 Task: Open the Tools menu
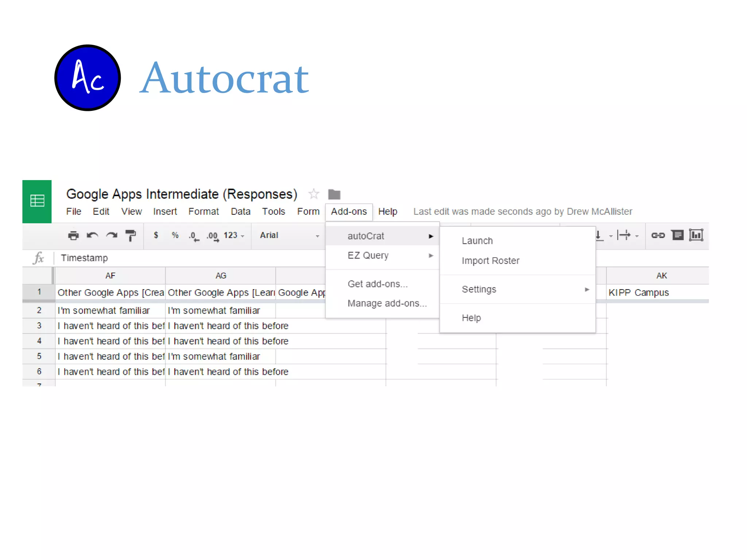(274, 211)
